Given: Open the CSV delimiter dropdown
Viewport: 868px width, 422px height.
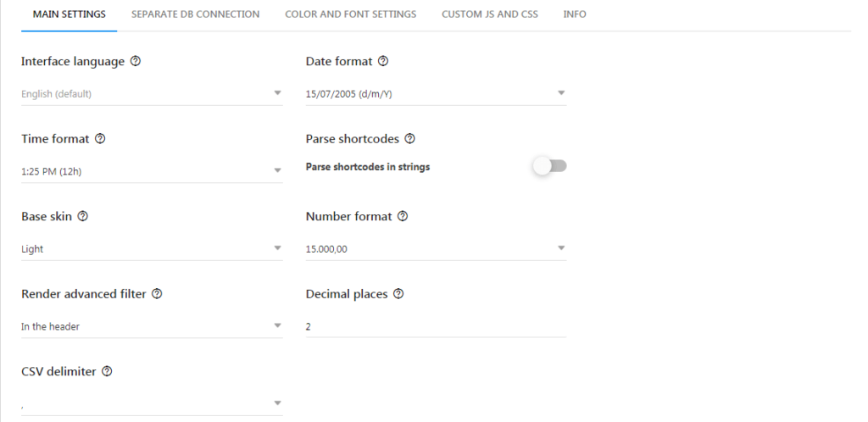Looking at the screenshot, I should click(152, 403).
